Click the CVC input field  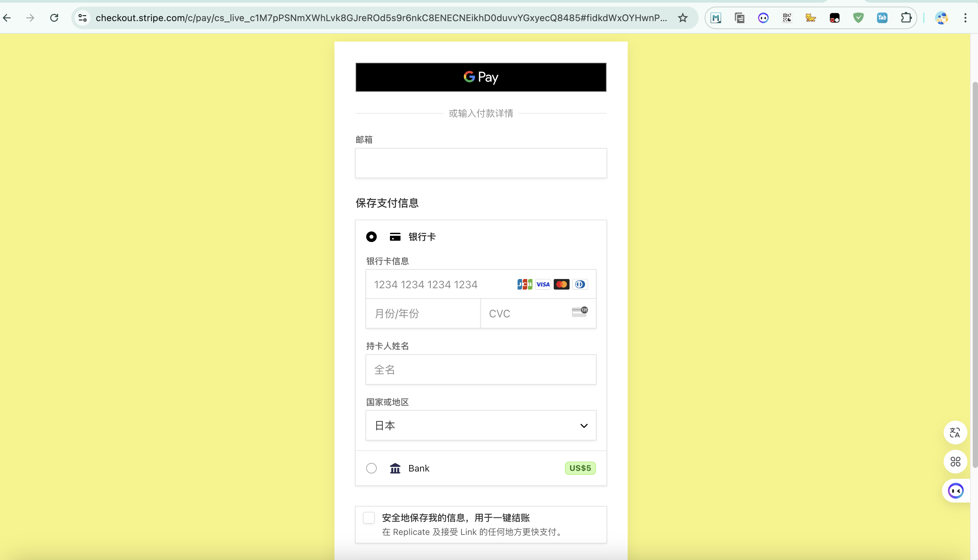pyautogui.click(x=527, y=314)
